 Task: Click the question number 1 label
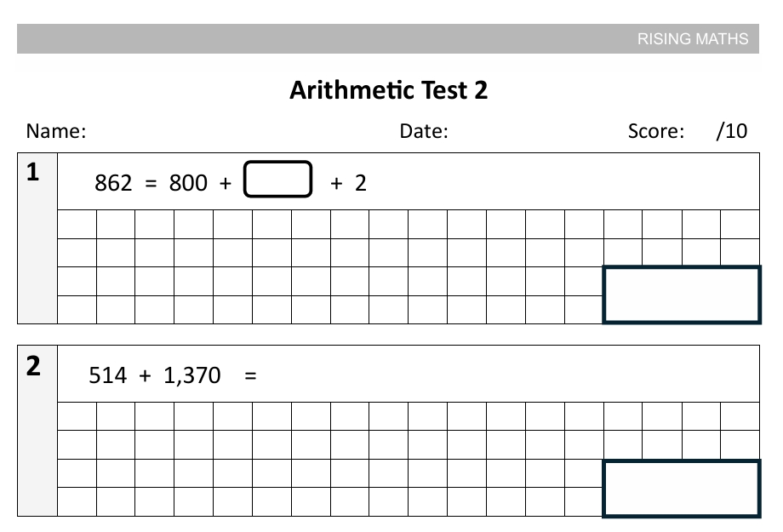33,174
